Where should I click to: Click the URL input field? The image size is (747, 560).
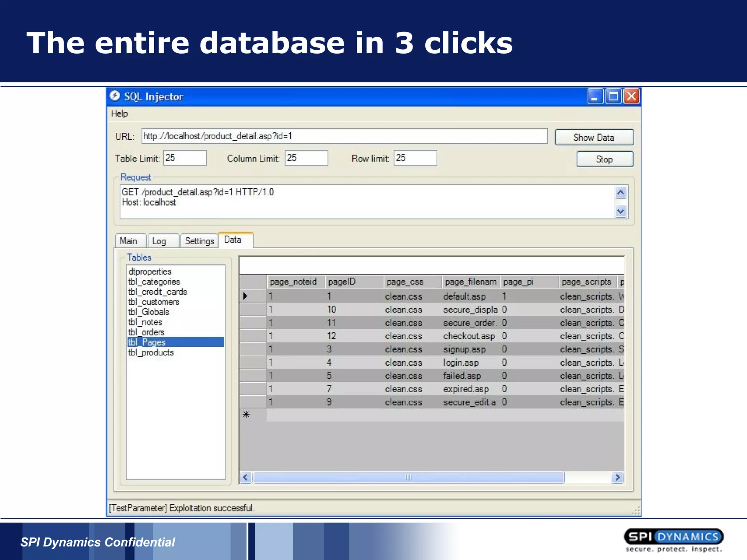tap(344, 136)
